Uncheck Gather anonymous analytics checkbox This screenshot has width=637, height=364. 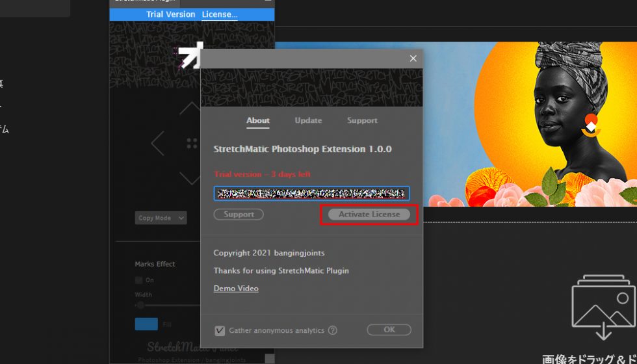click(x=220, y=330)
